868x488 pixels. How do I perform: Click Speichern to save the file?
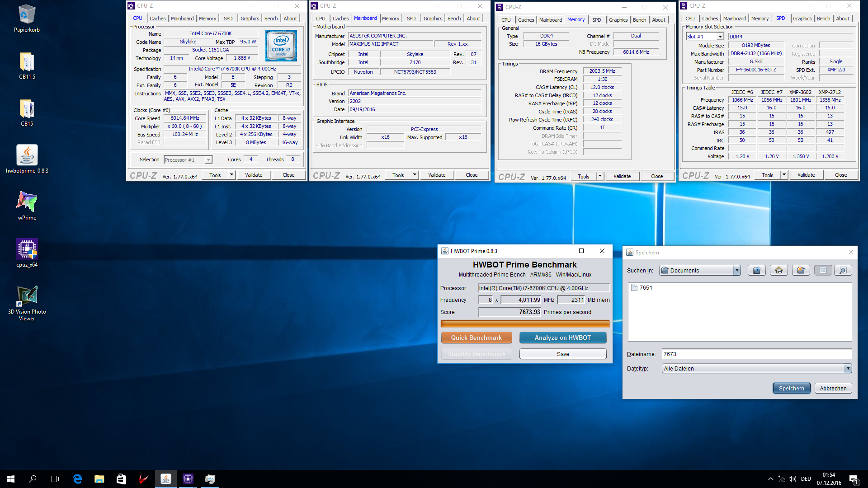coord(792,388)
